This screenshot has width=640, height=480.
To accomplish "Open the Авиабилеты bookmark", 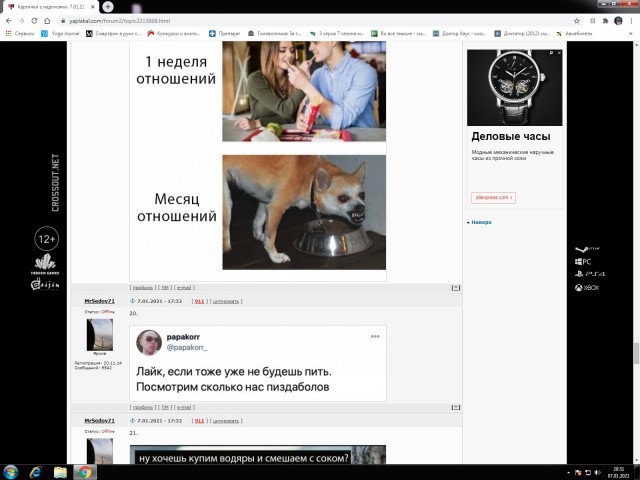I will pyautogui.click(x=574, y=33).
